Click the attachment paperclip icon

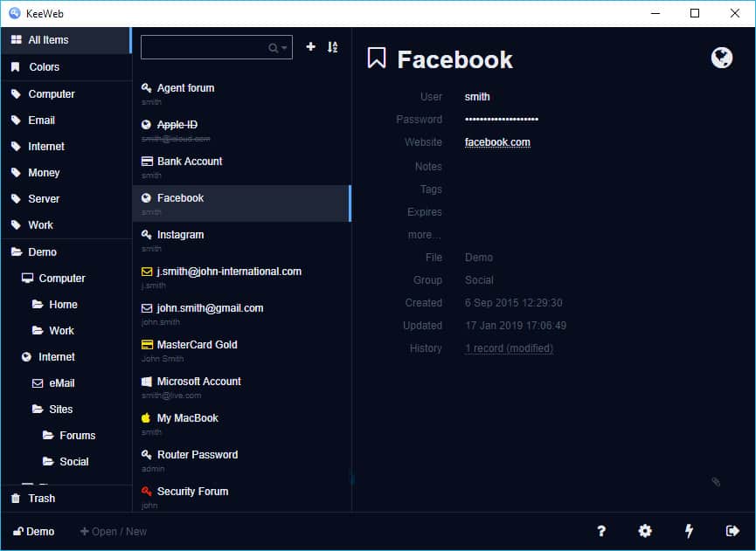click(716, 482)
